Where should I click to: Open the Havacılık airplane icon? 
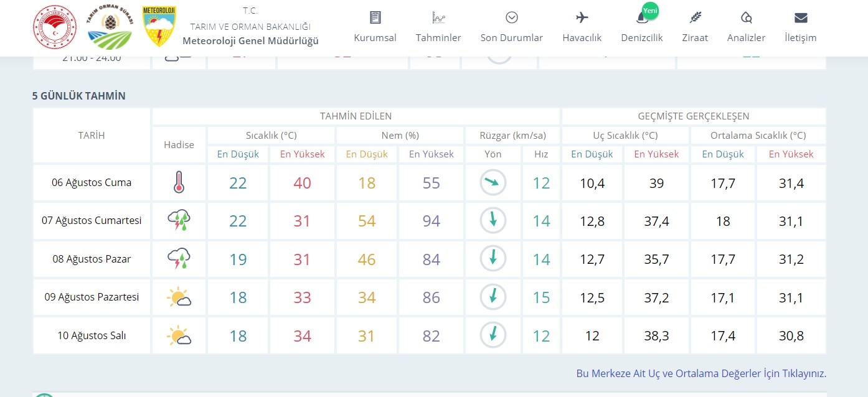pos(582,17)
